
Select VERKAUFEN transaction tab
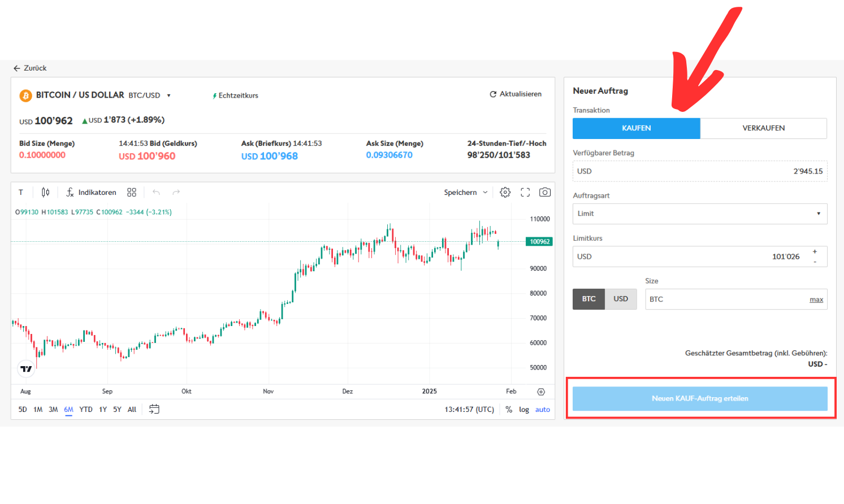tap(764, 128)
